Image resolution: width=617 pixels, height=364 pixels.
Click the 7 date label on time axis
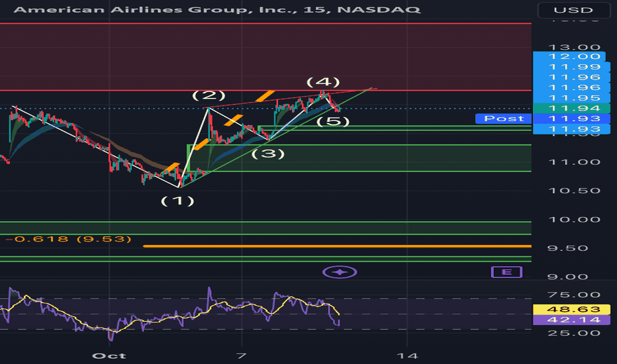point(242,356)
